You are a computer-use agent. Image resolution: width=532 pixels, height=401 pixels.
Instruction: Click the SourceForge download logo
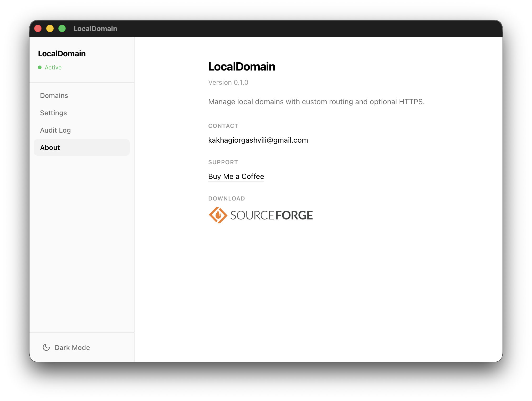click(x=261, y=215)
